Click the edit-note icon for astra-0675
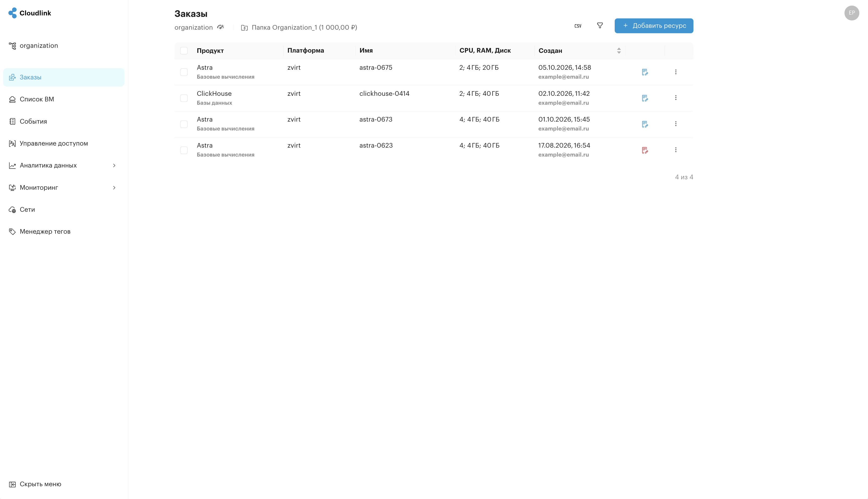868x499 pixels. click(x=645, y=72)
